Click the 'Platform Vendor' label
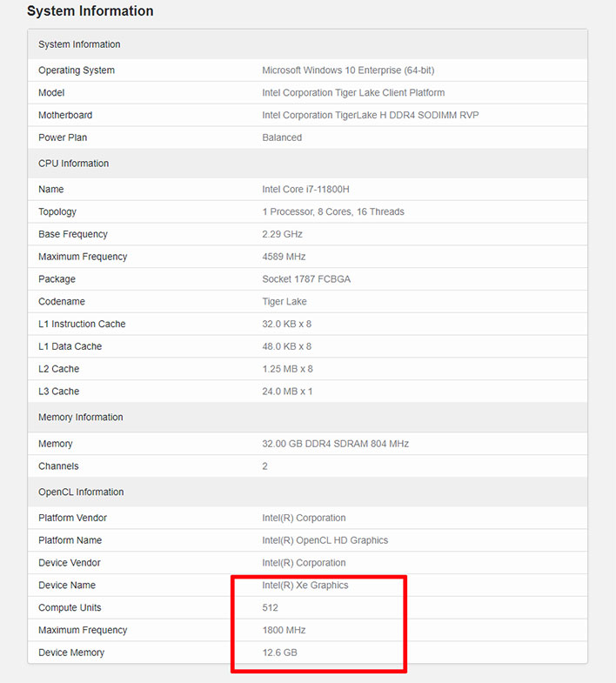Screen dimensions: 616x683 coord(73,518)
